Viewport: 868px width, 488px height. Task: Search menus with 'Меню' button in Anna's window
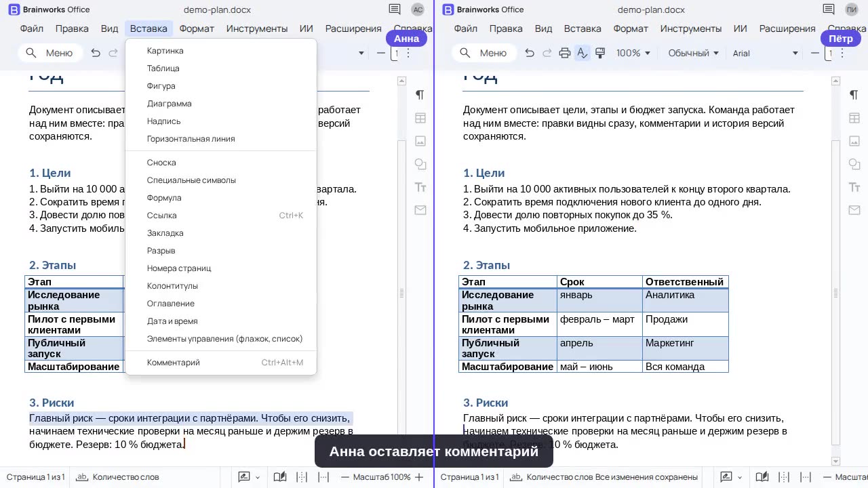click(x=50, y=53)
